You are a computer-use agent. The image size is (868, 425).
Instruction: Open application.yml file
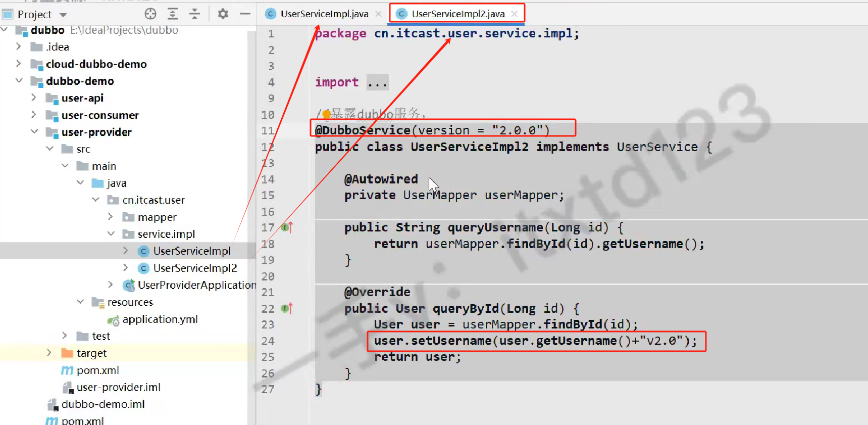[x=160, y=319]
